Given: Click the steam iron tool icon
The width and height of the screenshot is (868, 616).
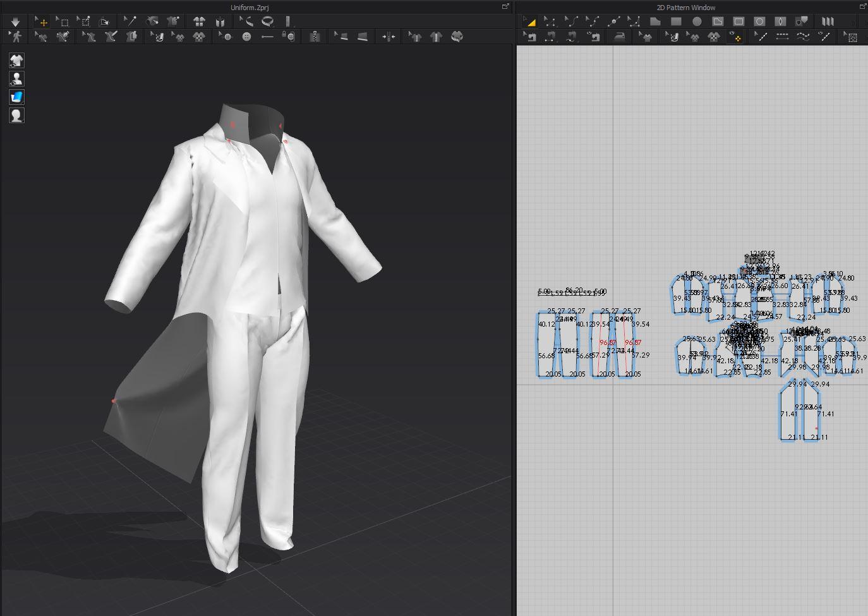Looking at the screenshot, I should pyautogui.click(x=618, y=37).
